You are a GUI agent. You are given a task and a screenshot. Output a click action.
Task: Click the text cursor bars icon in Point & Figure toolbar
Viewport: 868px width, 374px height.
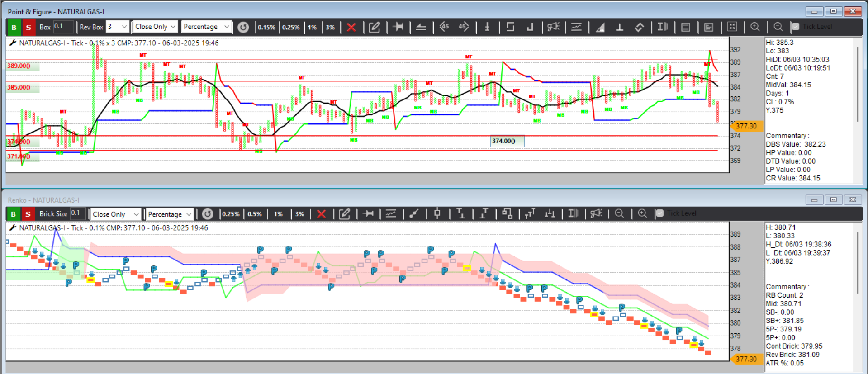click(663, 27)
